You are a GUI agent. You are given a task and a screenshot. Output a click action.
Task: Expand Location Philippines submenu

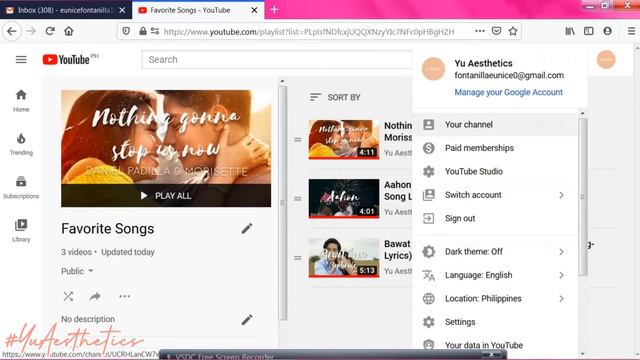pos(561,299)
